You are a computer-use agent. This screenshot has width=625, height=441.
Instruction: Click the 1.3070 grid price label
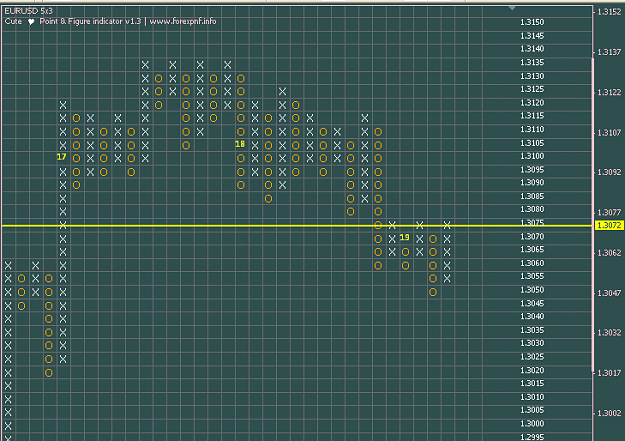[532, 236]
